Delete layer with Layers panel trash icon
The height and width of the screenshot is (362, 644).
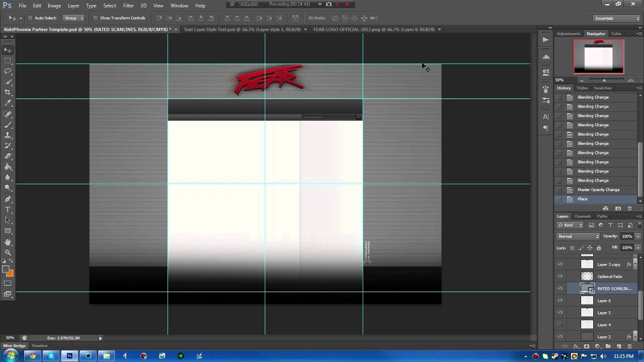pyautogui.click(x=629, y=346)
